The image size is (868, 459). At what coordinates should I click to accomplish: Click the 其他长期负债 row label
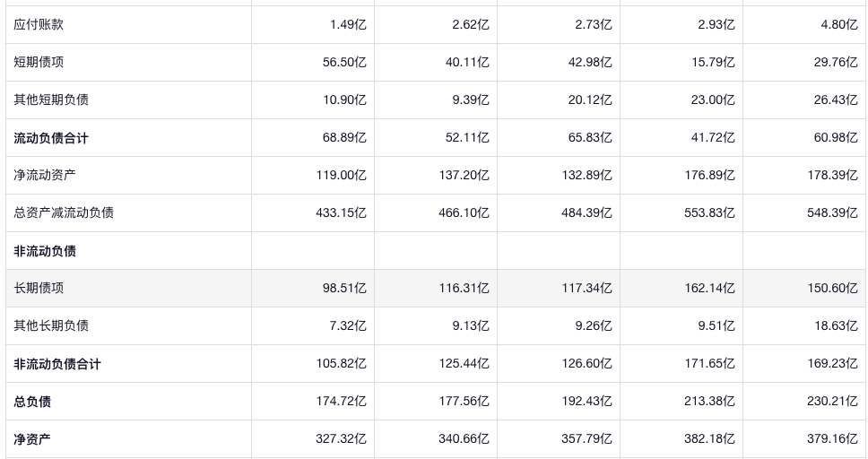51,325
